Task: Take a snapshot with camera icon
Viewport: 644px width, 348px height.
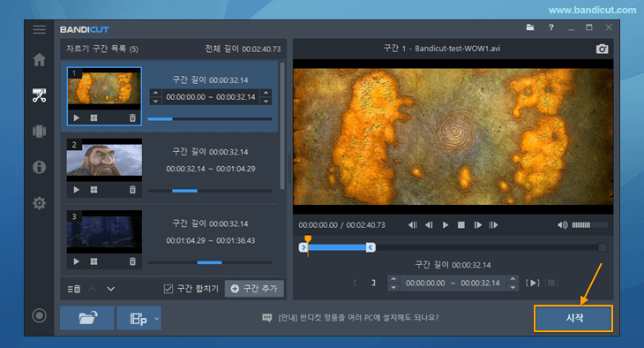Action: (602, 49)
